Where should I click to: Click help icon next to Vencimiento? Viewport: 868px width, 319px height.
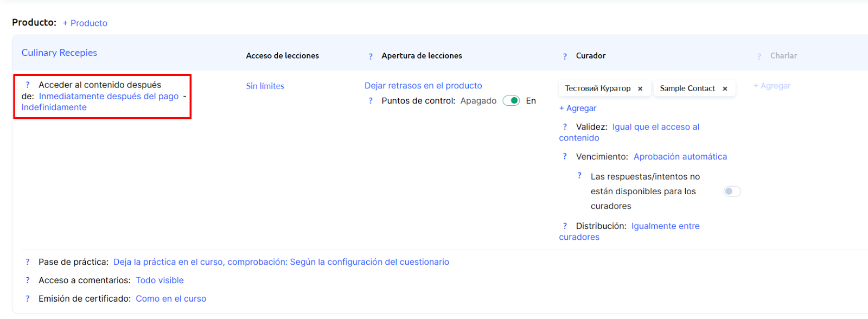click(565, 157)
